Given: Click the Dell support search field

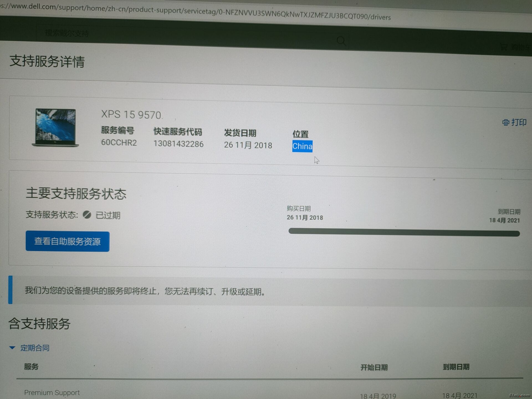Looking at the screenshot, I should pos(193,37).
